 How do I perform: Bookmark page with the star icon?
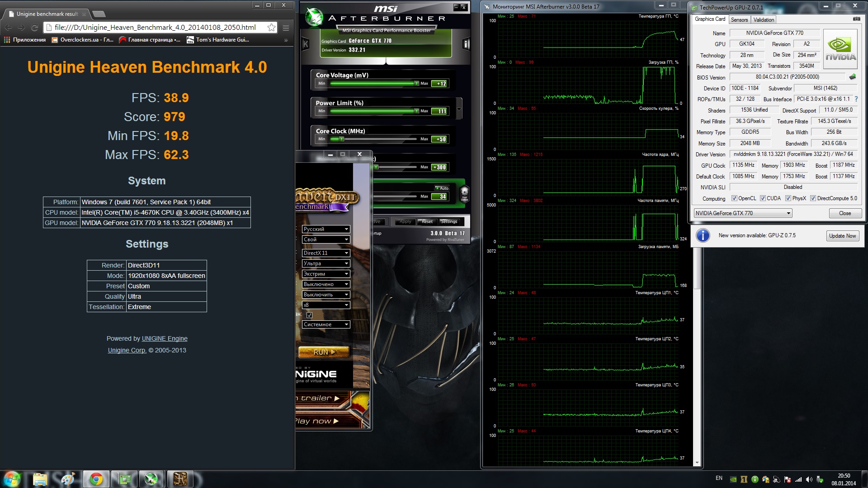coord(271,28)
